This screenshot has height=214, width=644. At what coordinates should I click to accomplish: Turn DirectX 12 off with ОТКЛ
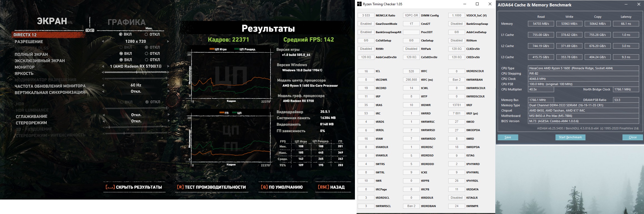tap(152, 35)
